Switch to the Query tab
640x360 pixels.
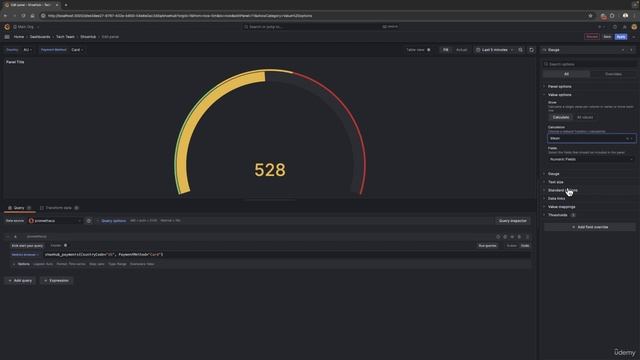tap(19, 208)
